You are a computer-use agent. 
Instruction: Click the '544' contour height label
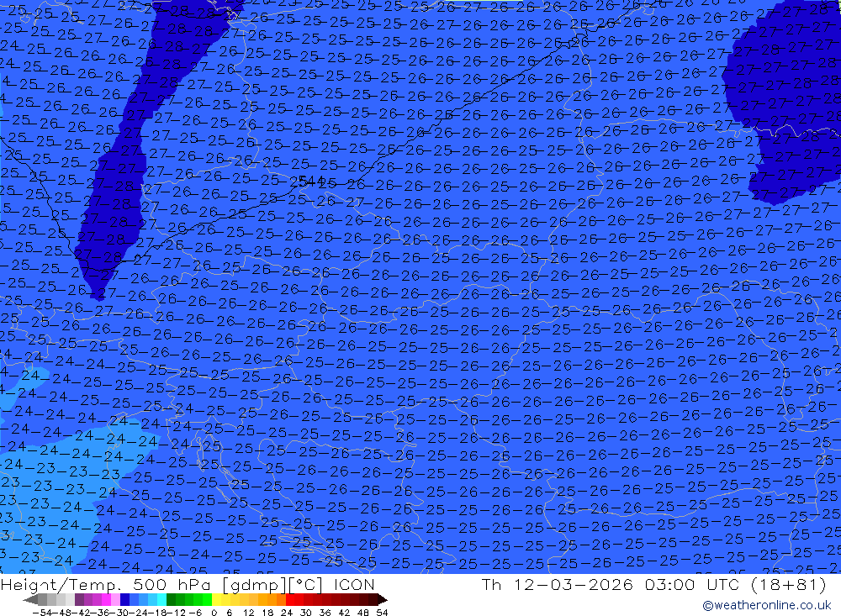[312, 181]
